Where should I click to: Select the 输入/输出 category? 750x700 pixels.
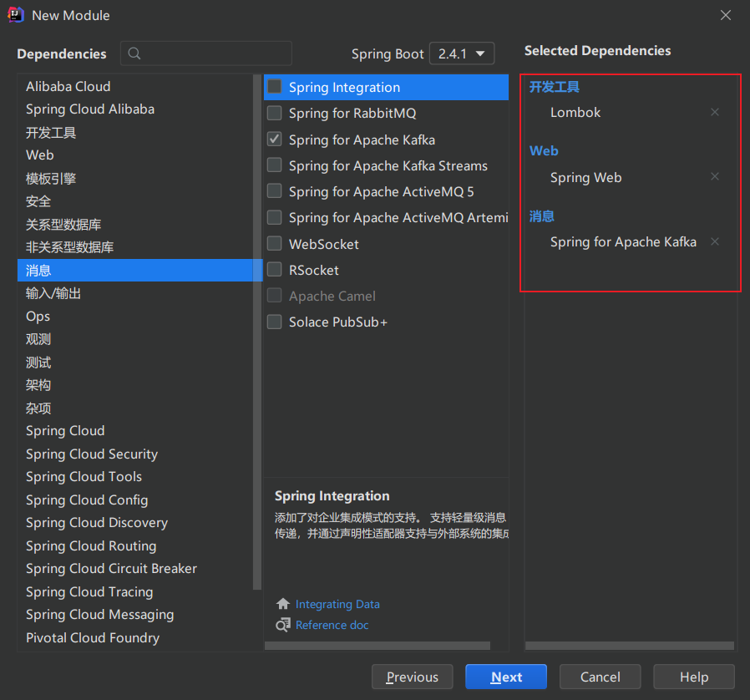[x=135, y=293]
